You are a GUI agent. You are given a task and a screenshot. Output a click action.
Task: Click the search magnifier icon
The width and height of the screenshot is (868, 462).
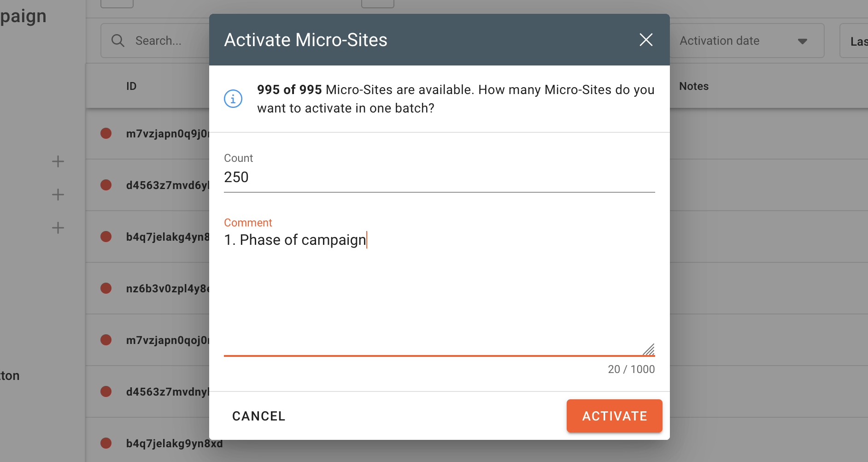click(118, 41)
